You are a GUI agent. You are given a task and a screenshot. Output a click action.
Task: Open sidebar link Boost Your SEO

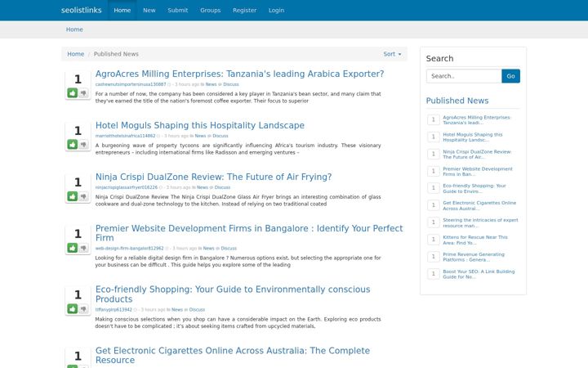point(479,274)
